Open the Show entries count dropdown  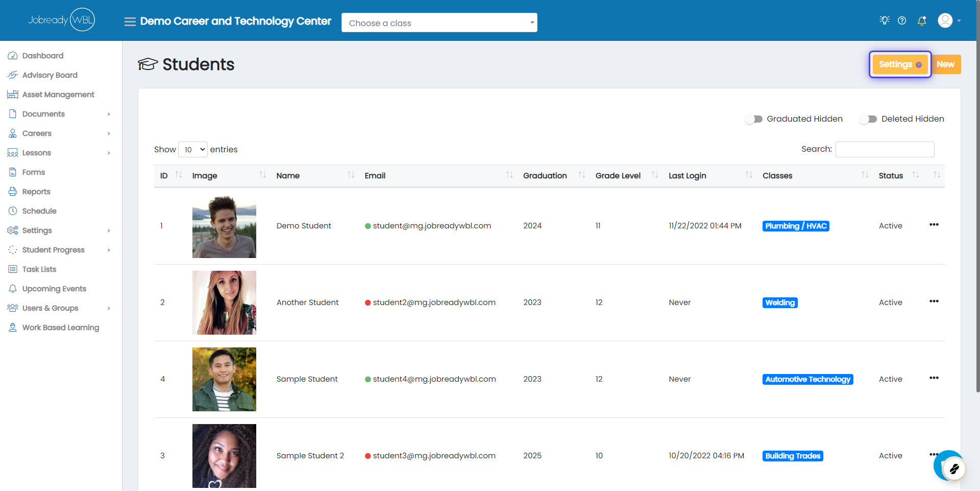coord(193,150)
